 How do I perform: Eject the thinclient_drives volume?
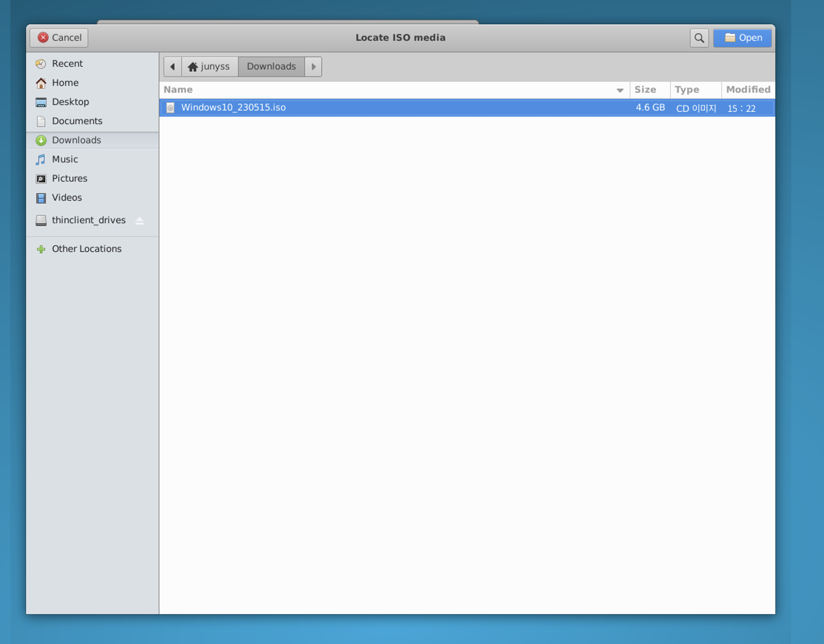click(139, 221)
